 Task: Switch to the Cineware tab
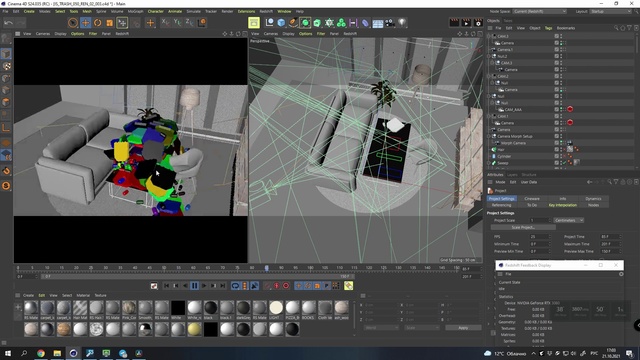point(532,198)
